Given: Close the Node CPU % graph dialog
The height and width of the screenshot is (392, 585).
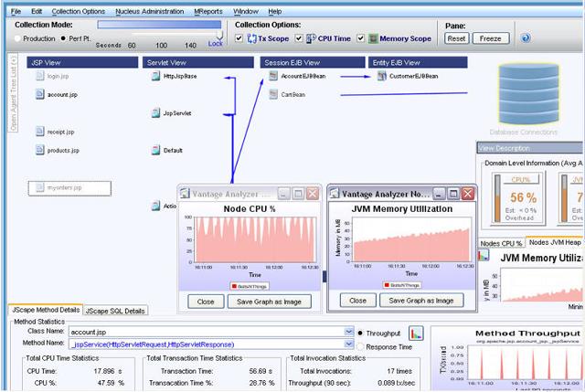Looking at the screenshot, I should [x=206, y=302].
